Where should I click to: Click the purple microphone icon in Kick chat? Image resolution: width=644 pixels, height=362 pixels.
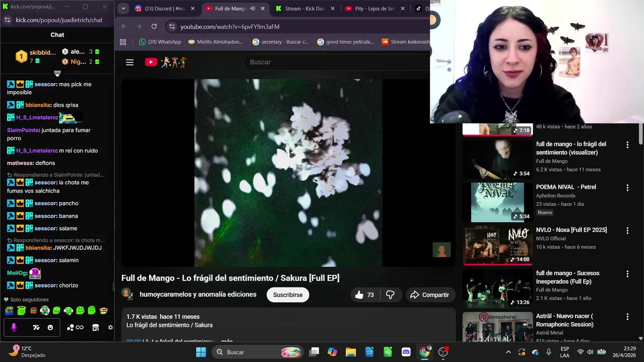coord(14,327)
